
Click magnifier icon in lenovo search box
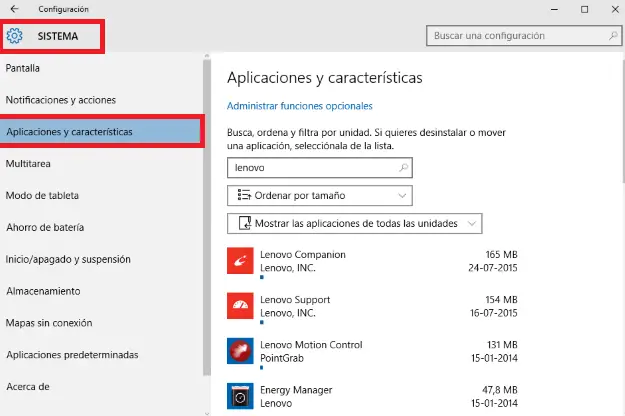click(x=403, y=168)
